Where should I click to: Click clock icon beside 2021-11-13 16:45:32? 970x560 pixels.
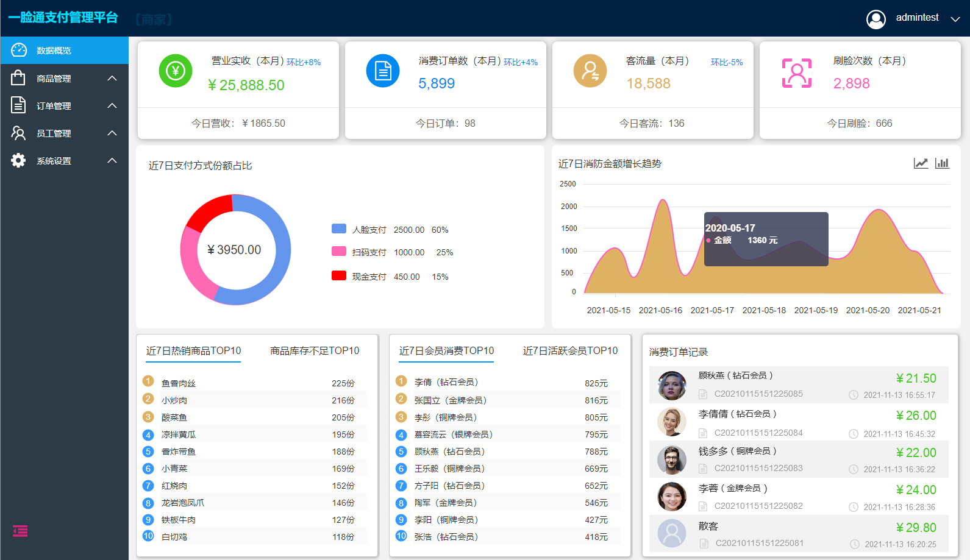coord(854,434)
